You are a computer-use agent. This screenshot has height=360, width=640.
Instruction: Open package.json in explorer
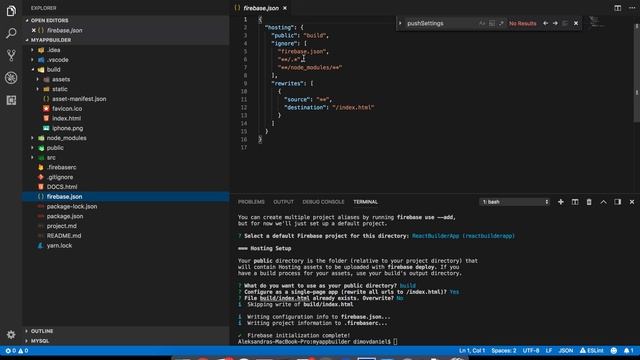[64, 216]
